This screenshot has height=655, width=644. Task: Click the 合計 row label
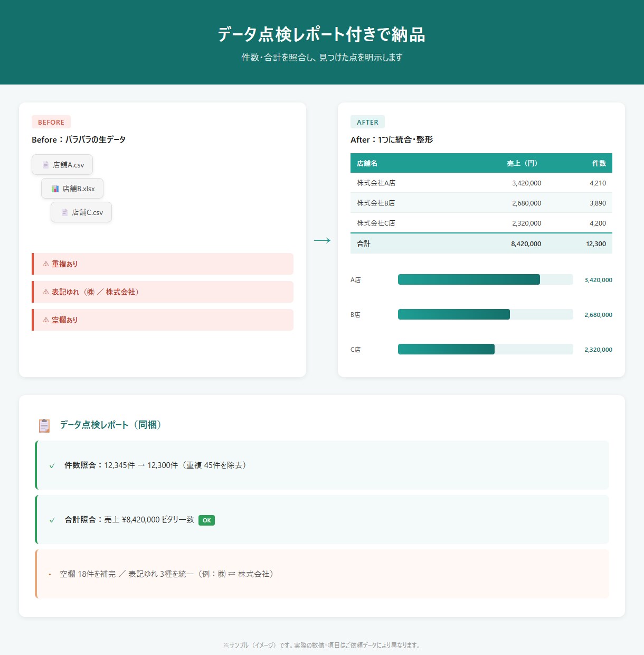pos(364,244)
